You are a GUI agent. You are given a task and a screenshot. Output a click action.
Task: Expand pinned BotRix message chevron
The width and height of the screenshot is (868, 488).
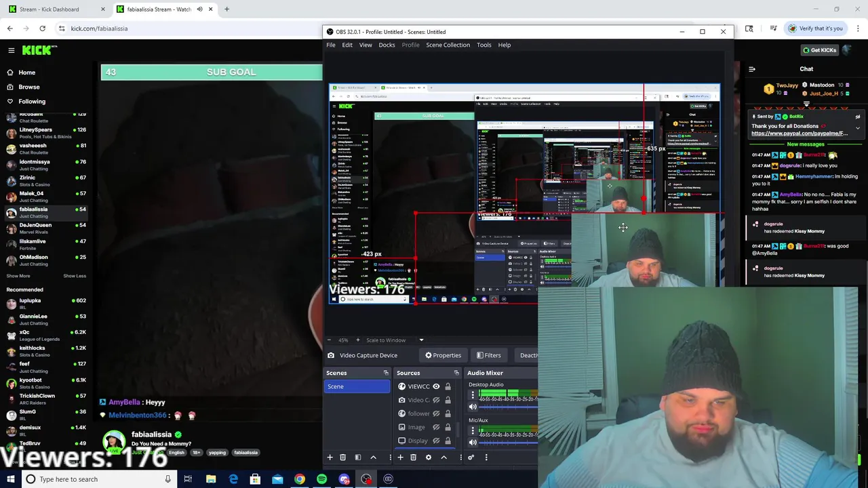[858, 127]
